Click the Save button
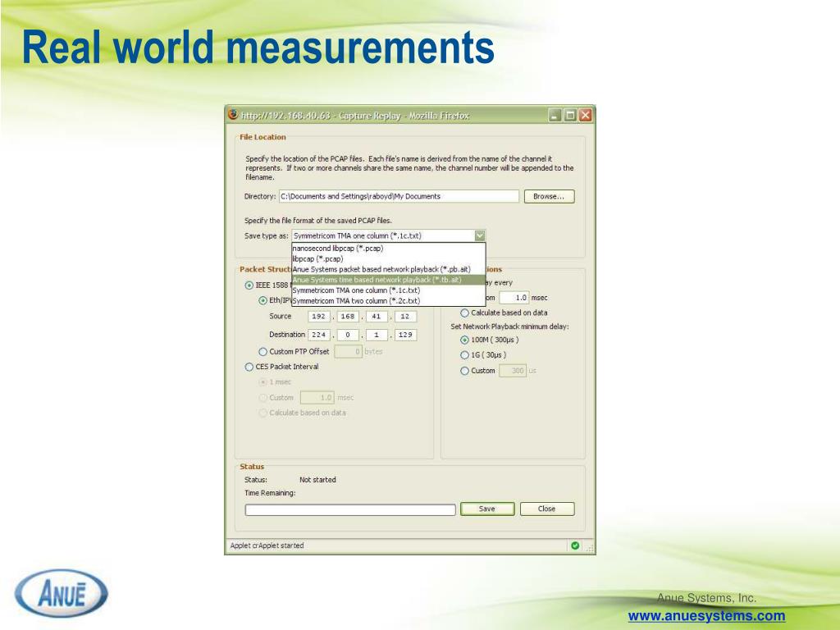 pyautogui.click(x=487, y=509)
